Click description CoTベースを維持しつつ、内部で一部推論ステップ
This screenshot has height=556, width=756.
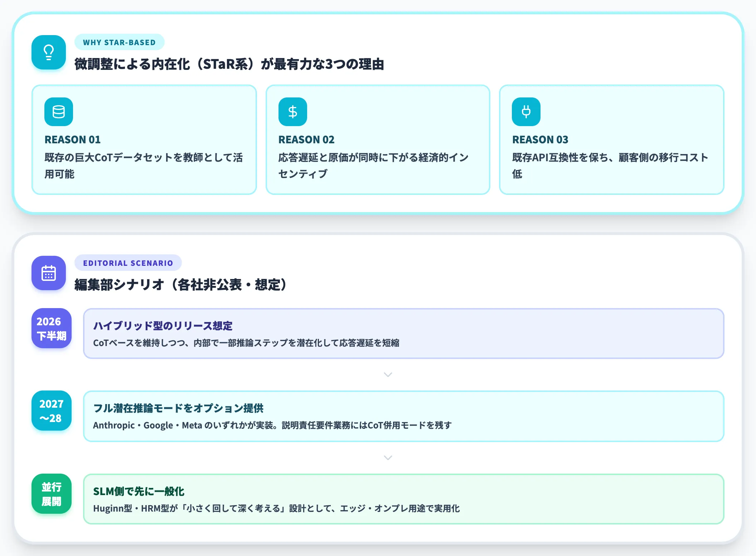pos(246,343)
